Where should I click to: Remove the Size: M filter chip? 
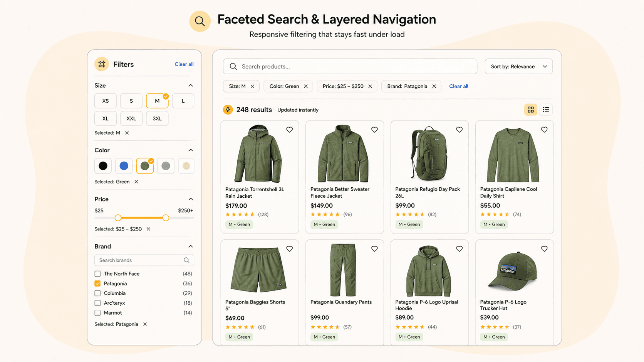(x=252, y=86)
